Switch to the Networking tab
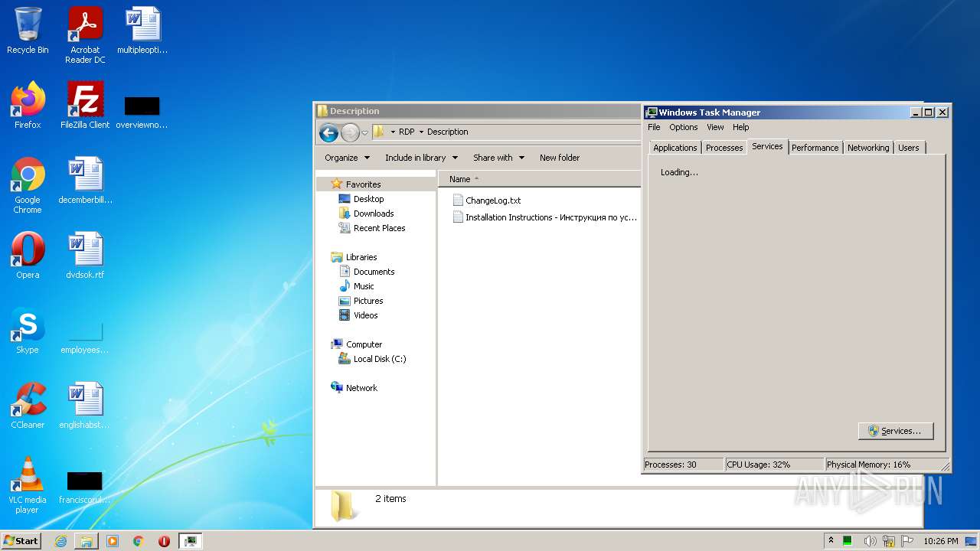This screenshot has height=551, width=980. click(x=868, y=148)
